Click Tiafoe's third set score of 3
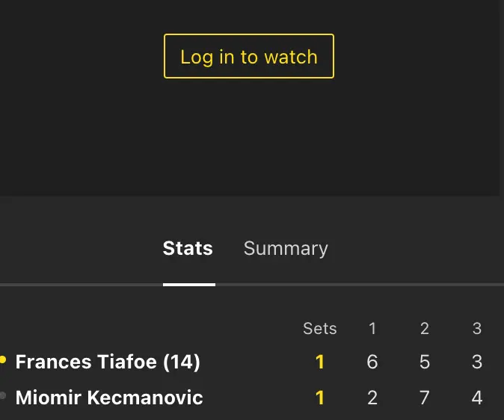Image resolution: width=504 pixels, height=420 pixels. tap(477, 362)
